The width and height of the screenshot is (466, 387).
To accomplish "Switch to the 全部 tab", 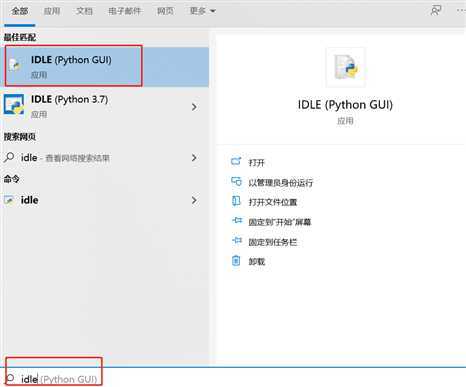I will (x=20, y=11).
